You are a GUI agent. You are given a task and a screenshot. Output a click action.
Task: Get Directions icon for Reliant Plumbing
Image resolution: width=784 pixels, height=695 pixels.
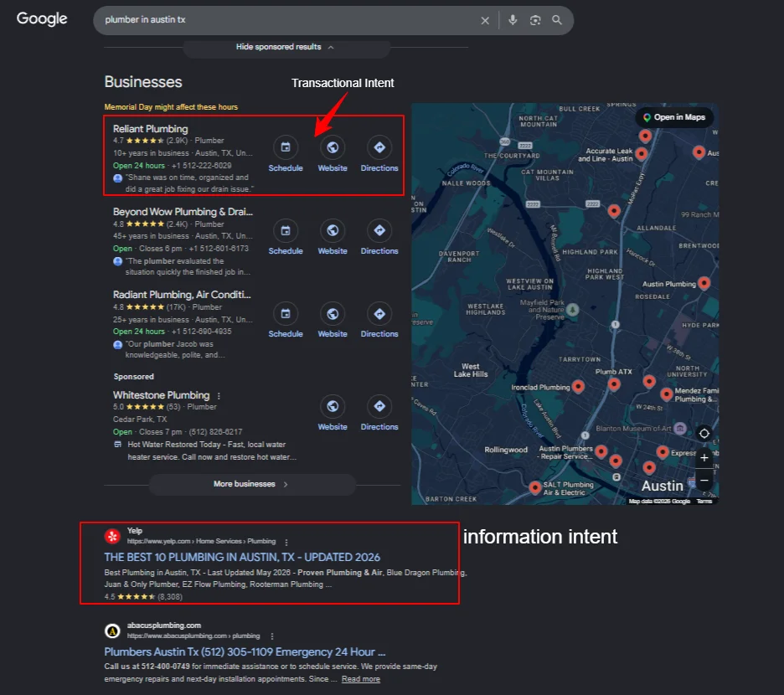379,147
